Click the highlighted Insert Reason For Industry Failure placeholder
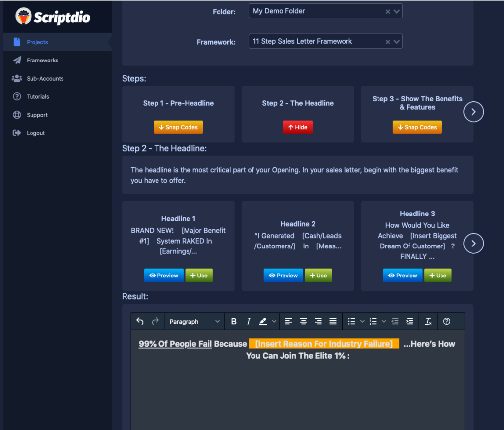504x430 pixels. tap(324, 344)
